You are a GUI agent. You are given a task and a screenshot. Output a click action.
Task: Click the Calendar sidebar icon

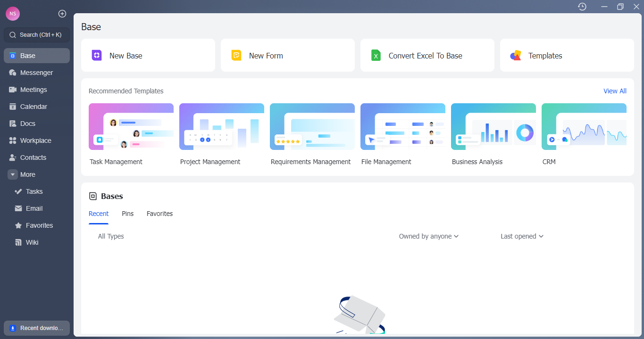point(13,107)
